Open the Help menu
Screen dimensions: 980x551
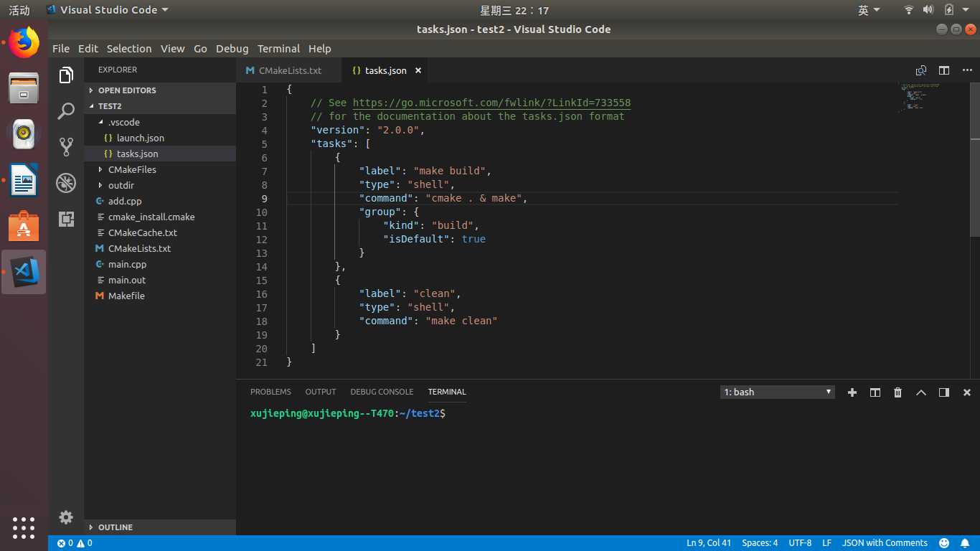click(x=320, y=49)
